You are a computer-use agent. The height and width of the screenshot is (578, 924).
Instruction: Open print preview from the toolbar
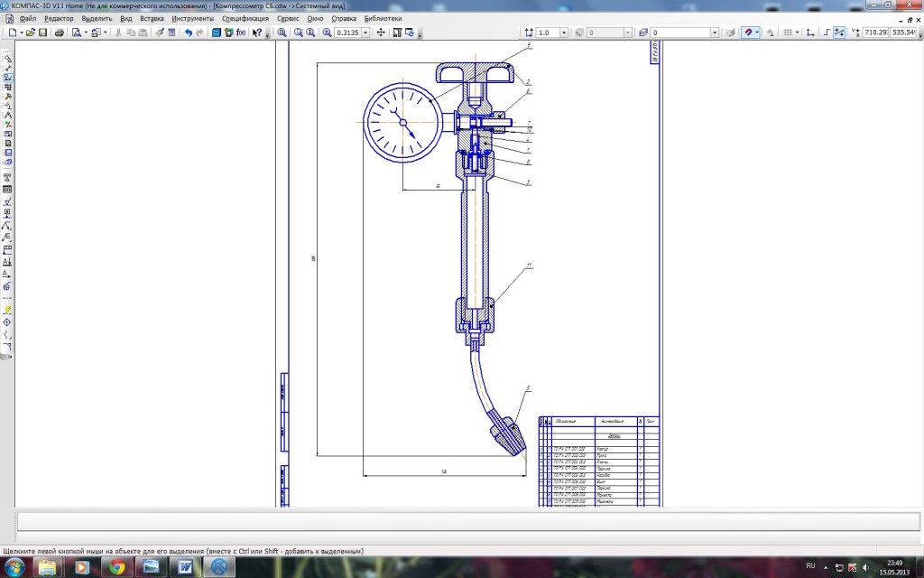pyautogui.click(x=76, y=33)
